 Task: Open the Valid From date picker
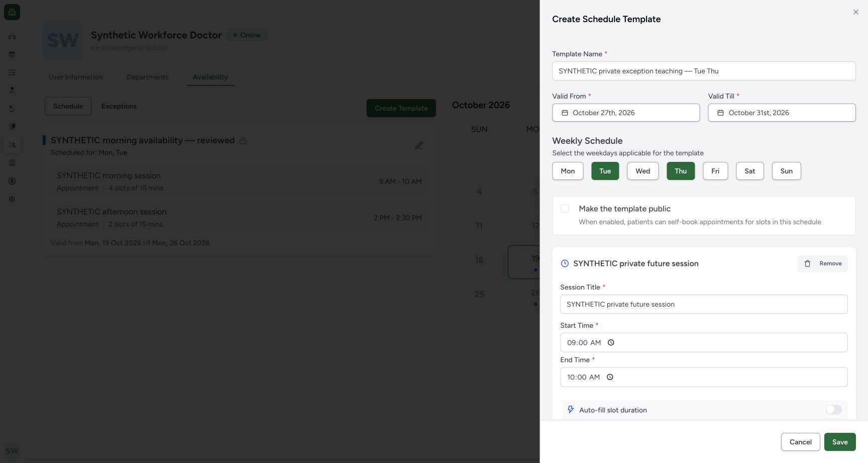(x=626, y=113)
